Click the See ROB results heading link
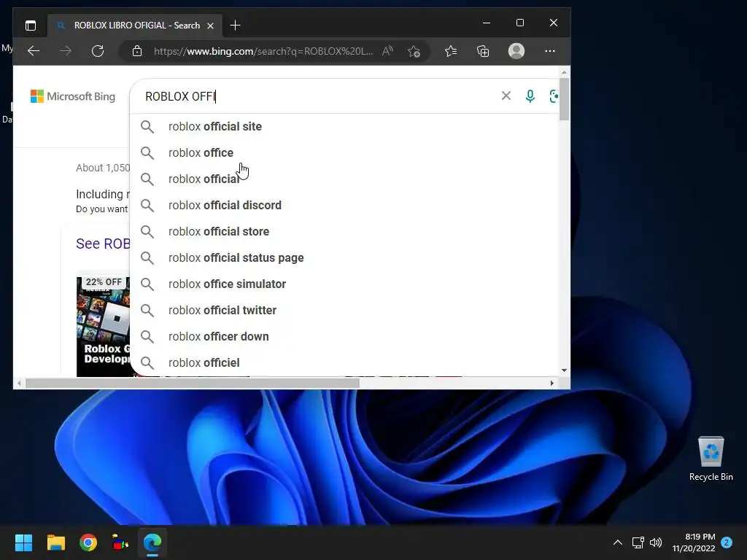This screenshot has width=747, height=560. [103, 244]
